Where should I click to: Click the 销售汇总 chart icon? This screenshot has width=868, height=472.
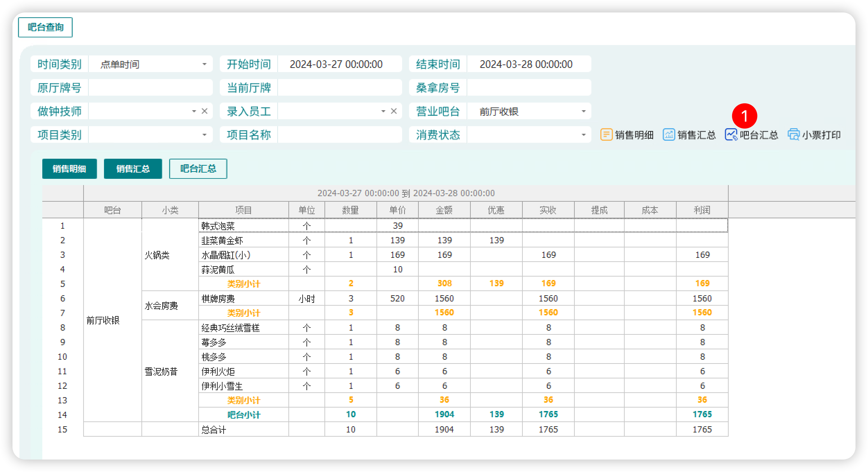(669, 134)
